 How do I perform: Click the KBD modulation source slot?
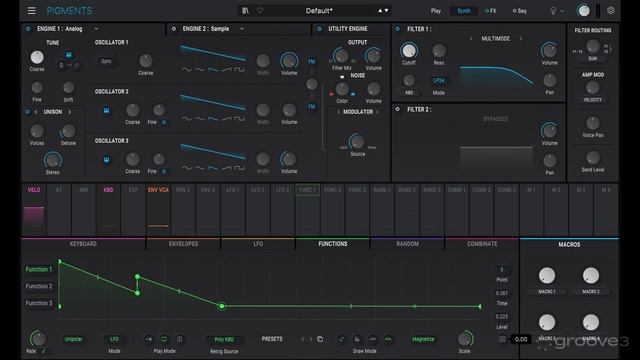pyautogui.click(x=108, y=209)
